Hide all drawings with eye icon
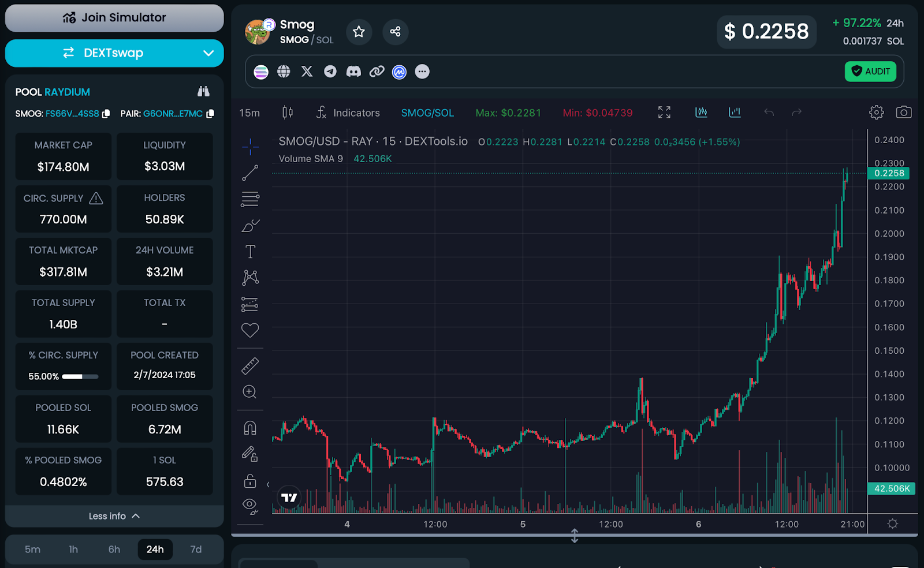 [250, 506]
